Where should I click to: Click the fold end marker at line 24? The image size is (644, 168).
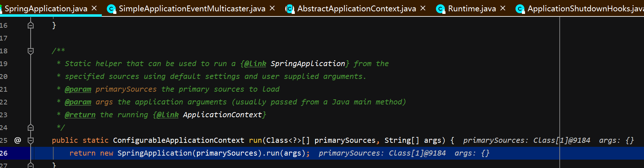click(31, 127)
